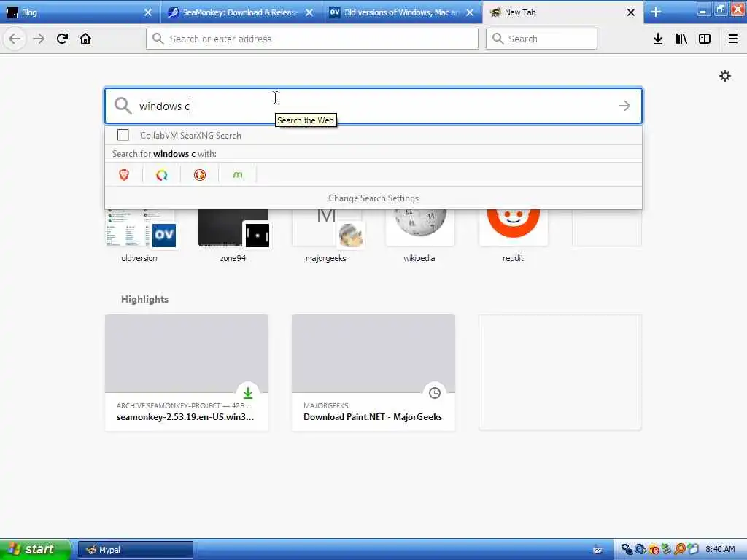
Task: Click the network connection tray icon
Action: [x=627, y=550]
